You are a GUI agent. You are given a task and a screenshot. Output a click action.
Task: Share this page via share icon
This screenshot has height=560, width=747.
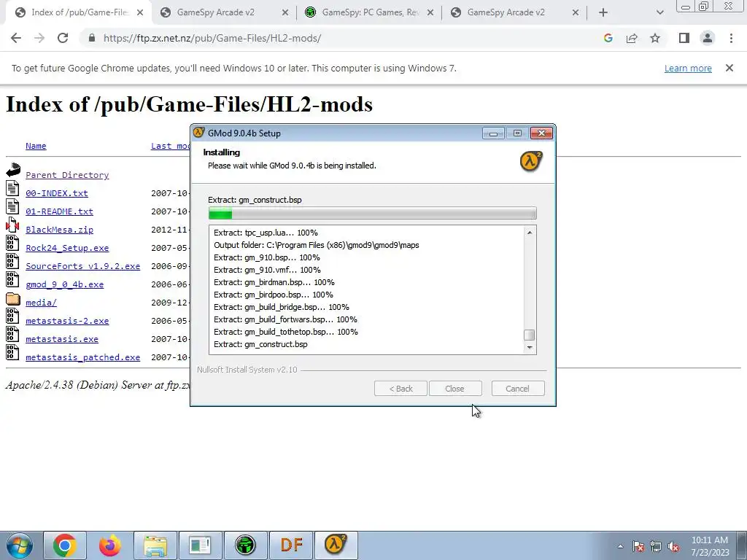click(x=632, y=38)
